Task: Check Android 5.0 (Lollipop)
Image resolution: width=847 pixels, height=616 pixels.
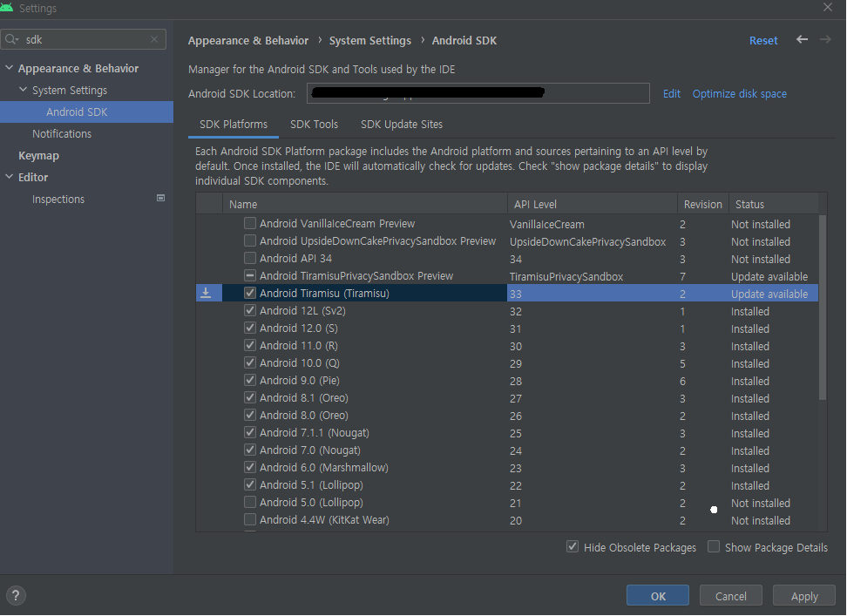Action: point(249,502)
